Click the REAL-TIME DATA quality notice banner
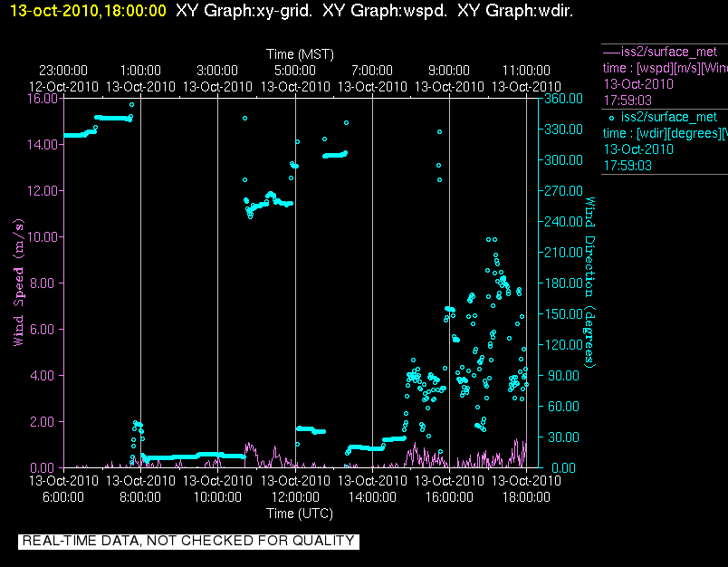 (x=188, y=541)
